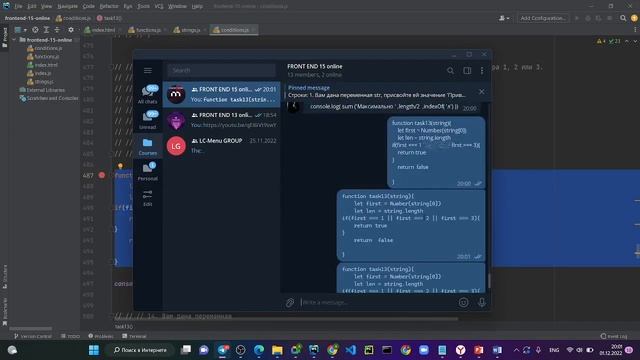Collapse the frontend-15-online project folder
The height and width of the screenshot is (360, 640).
(x=14, y=40)
